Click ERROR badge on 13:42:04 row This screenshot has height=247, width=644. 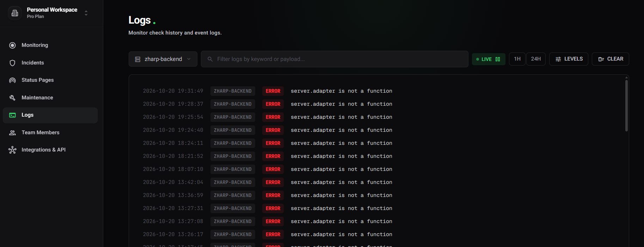pos(273,182)
